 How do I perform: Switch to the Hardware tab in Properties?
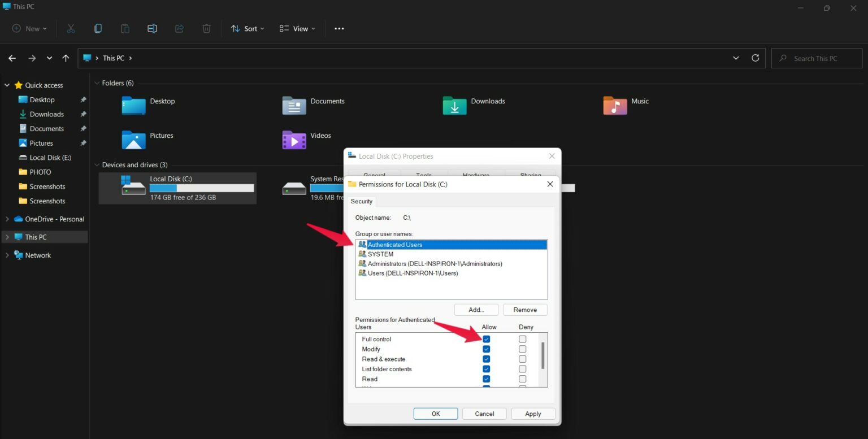pyautogui.click(x=476, y=175)
